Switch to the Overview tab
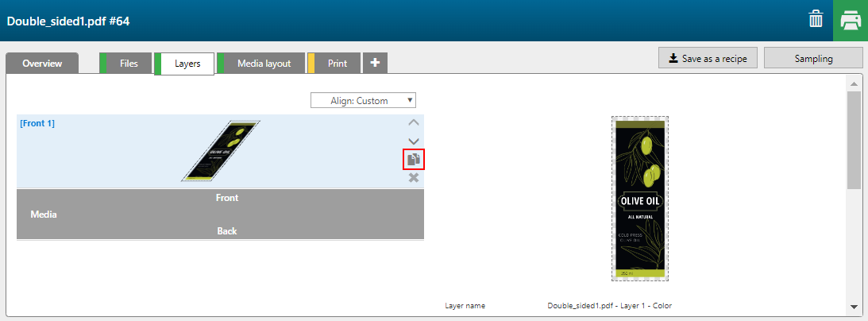Viewport: 868px width, 321px height. [x=42, y=64]
